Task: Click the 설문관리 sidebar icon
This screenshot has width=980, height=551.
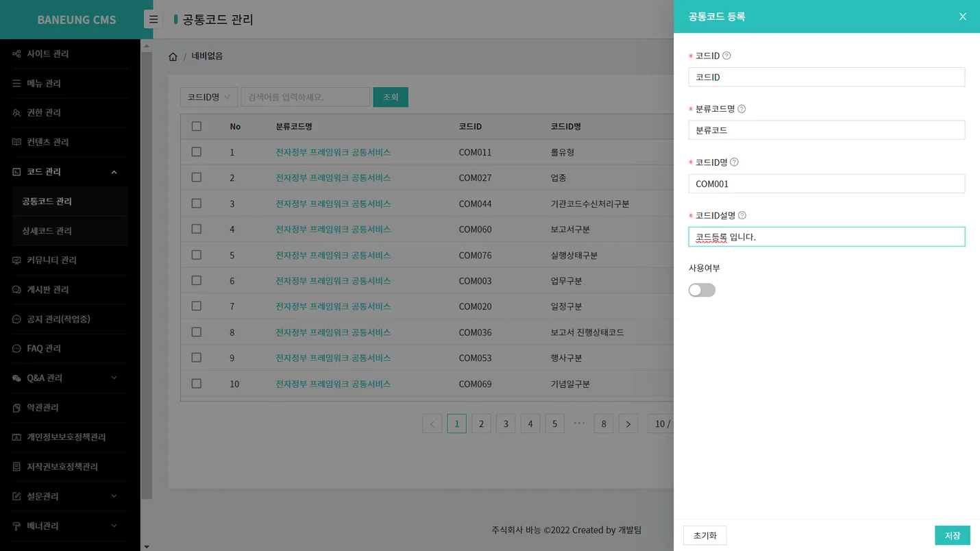Action: click(16, 495)
